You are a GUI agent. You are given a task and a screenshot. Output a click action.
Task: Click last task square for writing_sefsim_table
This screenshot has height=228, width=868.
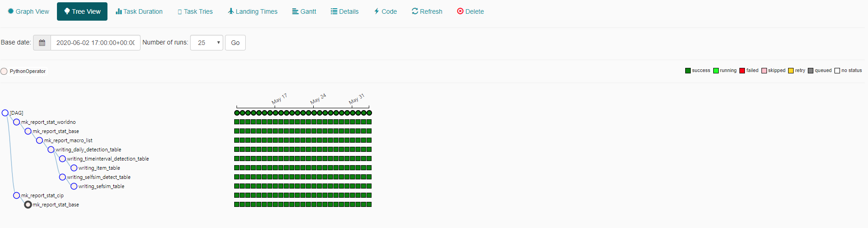point(369,186)
